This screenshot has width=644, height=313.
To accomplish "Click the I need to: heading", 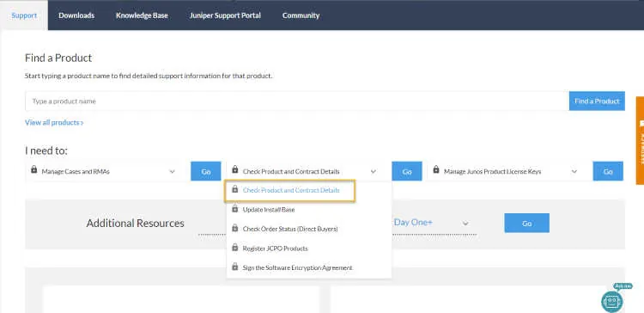I will 46,151.
